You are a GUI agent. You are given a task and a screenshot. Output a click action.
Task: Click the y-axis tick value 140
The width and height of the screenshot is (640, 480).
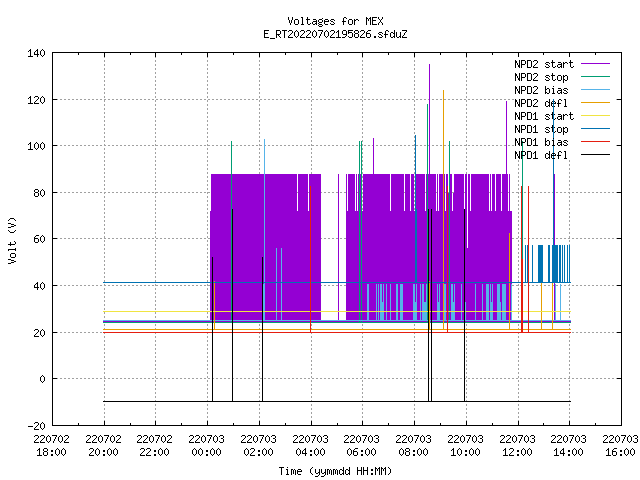(x=36, y=53)
